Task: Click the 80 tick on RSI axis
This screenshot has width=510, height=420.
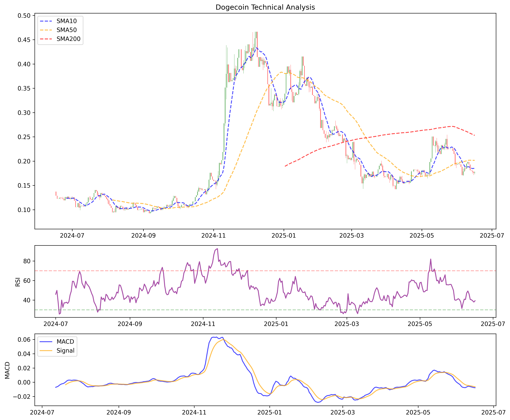Action: tap(27, 261)
